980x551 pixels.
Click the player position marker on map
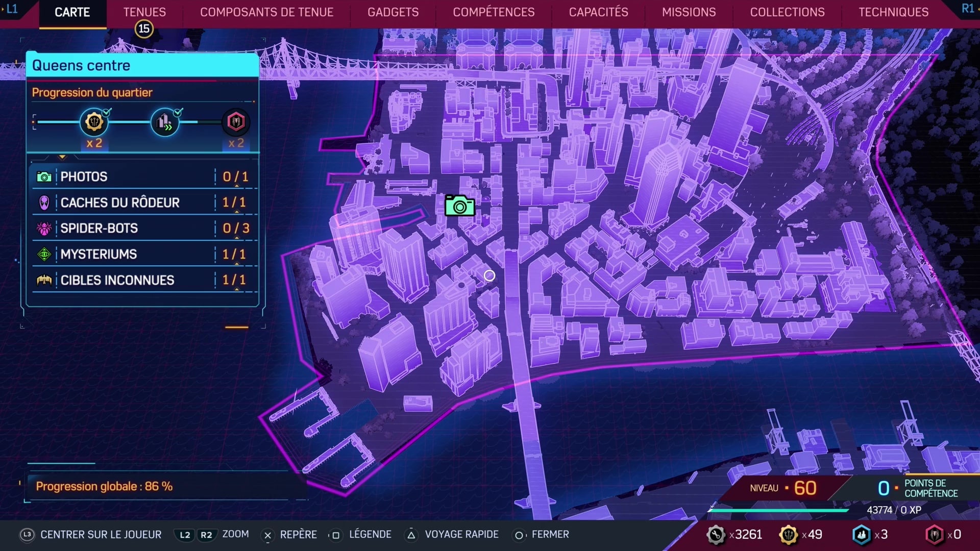pyautogui.click(x=489, y=275)
